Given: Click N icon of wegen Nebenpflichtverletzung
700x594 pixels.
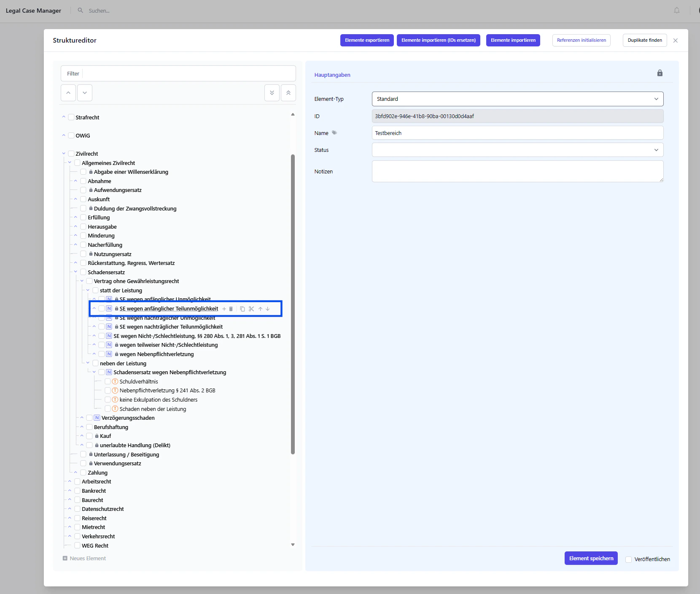Looking at the screenshot, I should click(x=109, y=354).
